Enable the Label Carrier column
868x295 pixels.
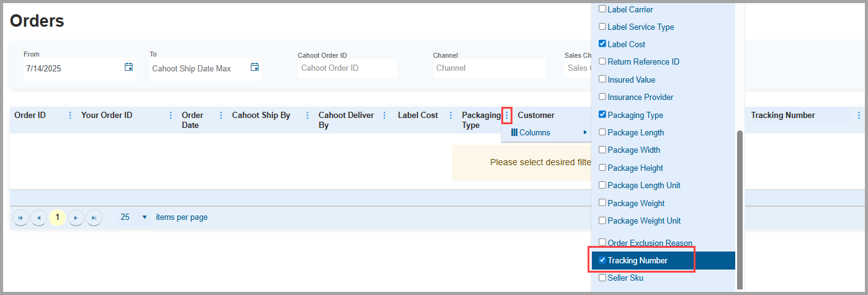coord(602,9)
